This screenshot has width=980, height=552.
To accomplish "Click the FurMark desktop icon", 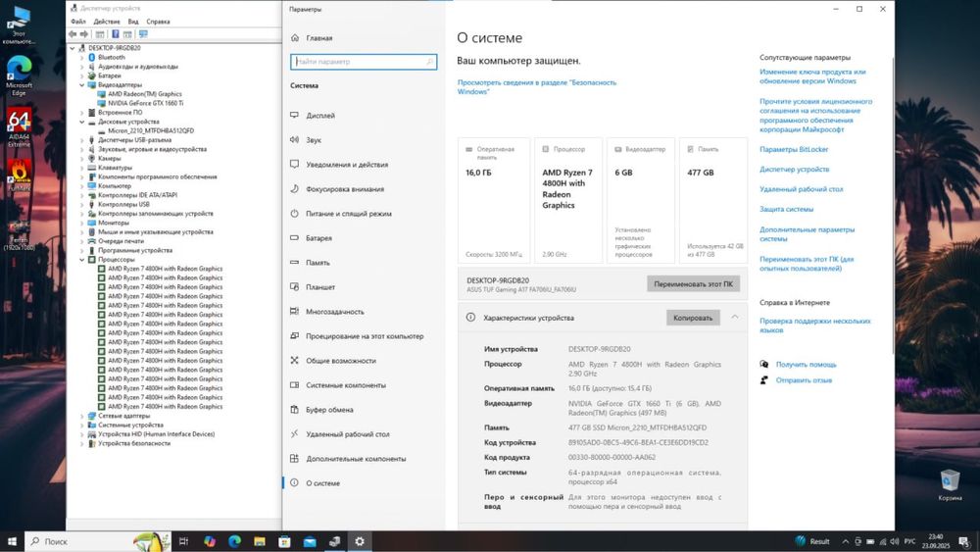I will pyautogui.click(x=19, y=176).
